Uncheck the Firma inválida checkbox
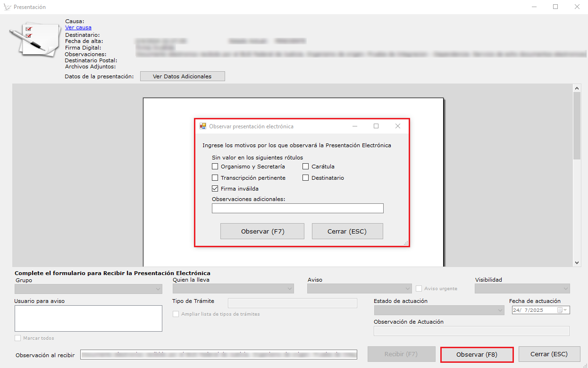This screenshot has width=588, height=368. point(215,189)
